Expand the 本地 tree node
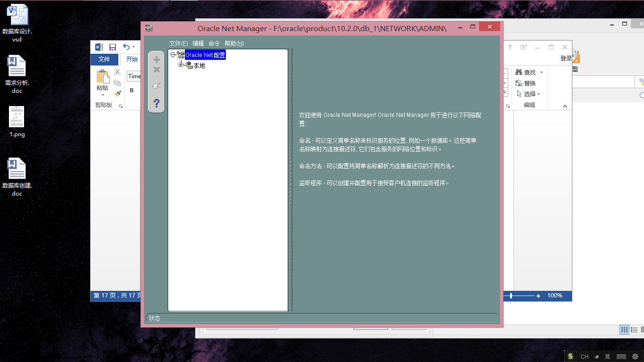644x362 pixels. pyautogui.click(x=181, y=65)
